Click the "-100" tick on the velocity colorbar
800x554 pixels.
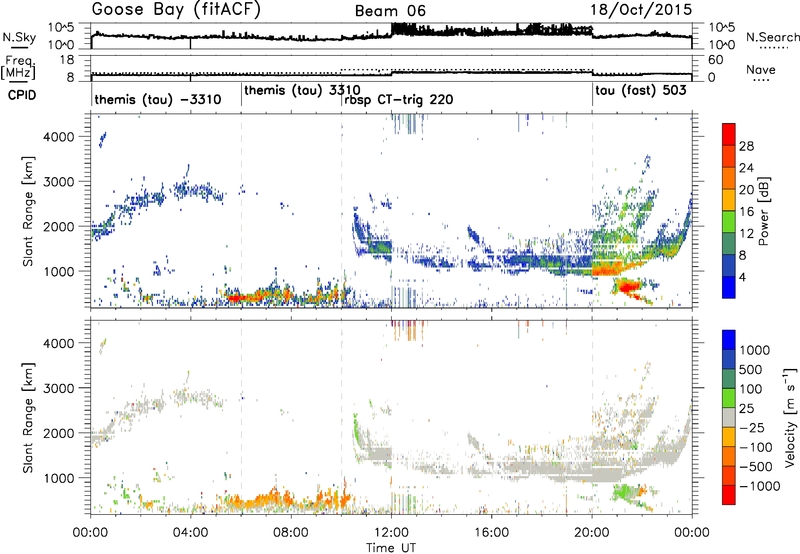(x=756, y=447)
